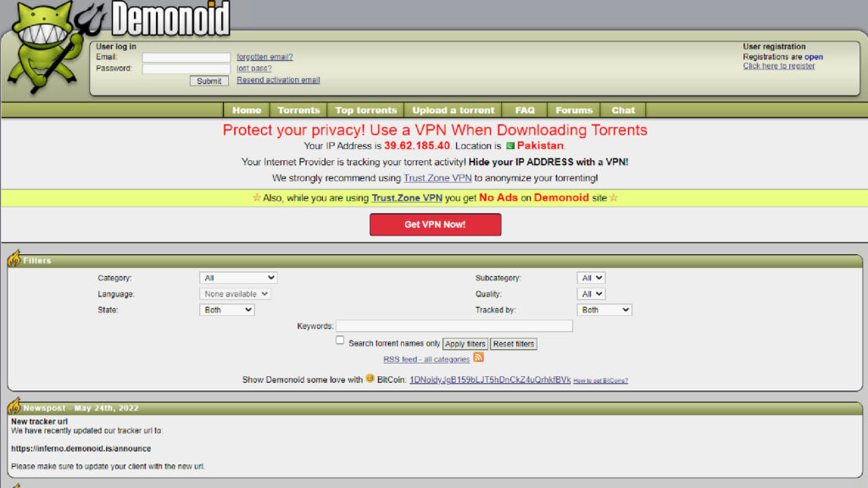
Task: Open the Quality dropdown
Action: pyautogui.click(x=591, y=294)
